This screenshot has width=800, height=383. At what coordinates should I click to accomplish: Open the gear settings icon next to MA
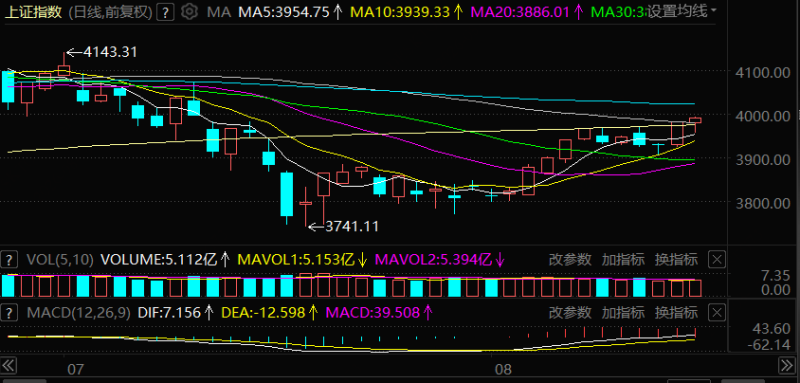pyautogui.click(x=190, y=12)
